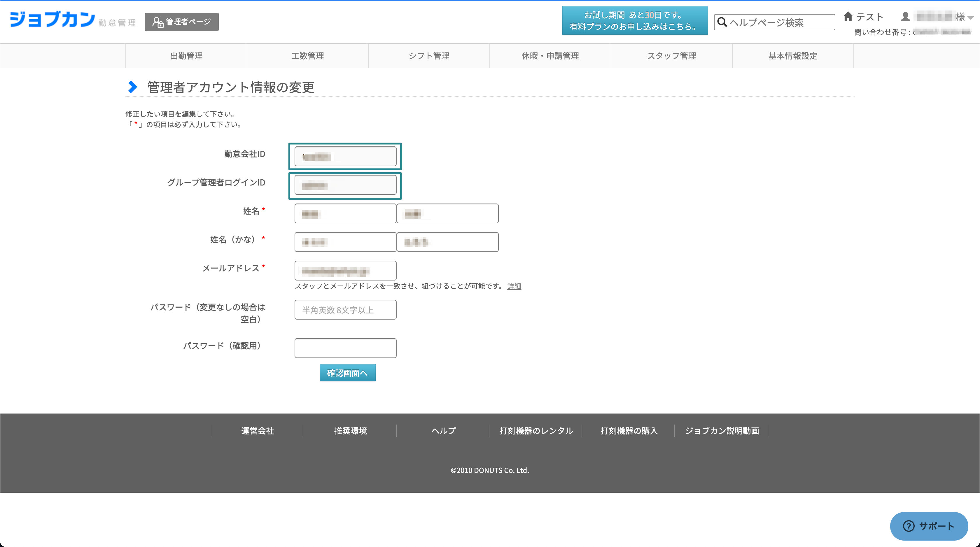Click the 勤怠会社ID input field
The height and width of the screenshot is (547, 980).
(x=345, y=156)
